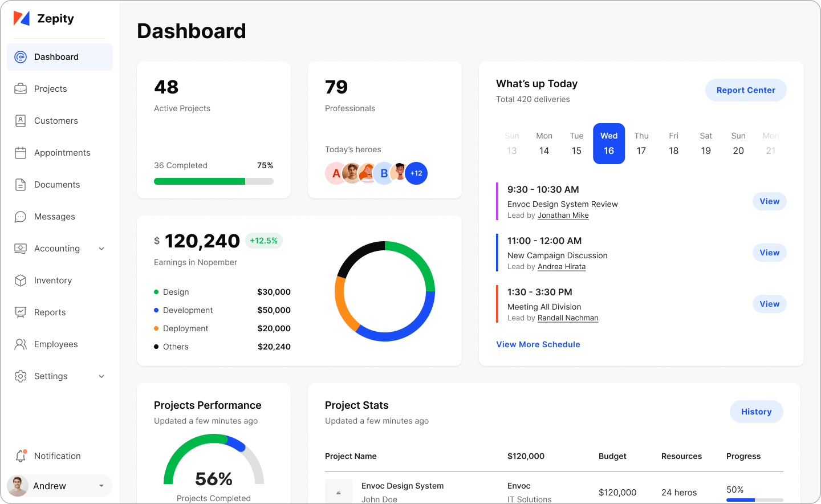Open Messages using the chat bubble icon
This screenshot has width=821, height=504.
(x=21, y=216)
